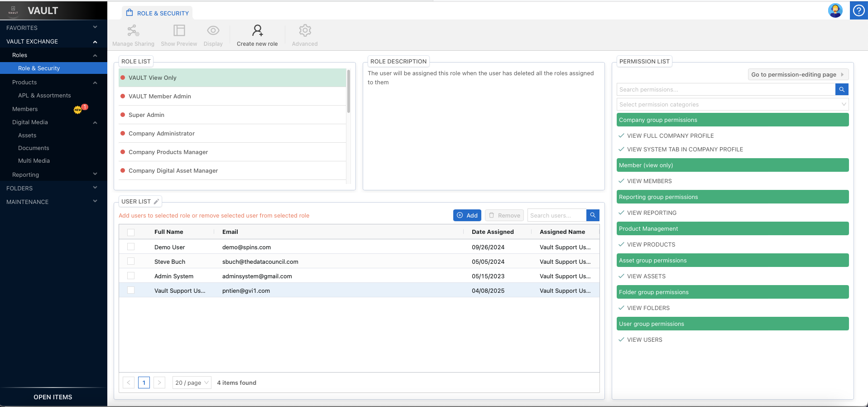Select the Company Products Manager role
Screen dimensions: 868x407
click(232, 152)
